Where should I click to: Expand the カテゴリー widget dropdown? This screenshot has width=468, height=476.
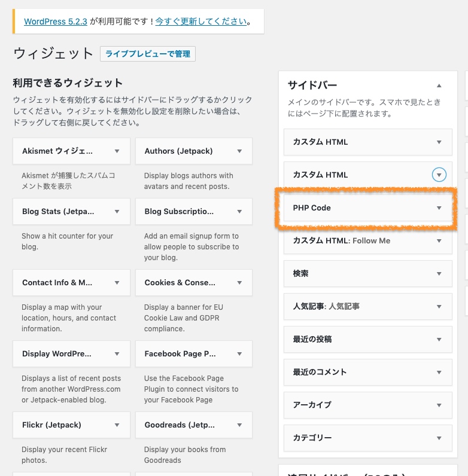[x=439, y=438]
